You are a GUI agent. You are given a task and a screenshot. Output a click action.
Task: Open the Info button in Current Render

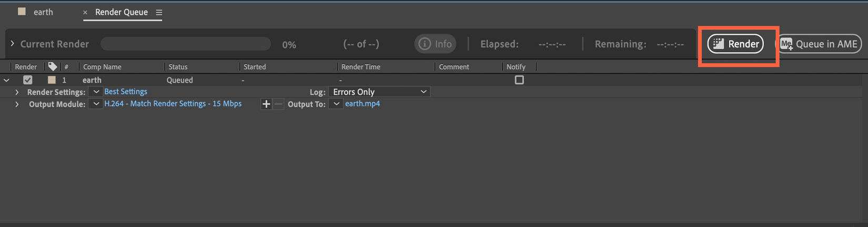(435, 44)
